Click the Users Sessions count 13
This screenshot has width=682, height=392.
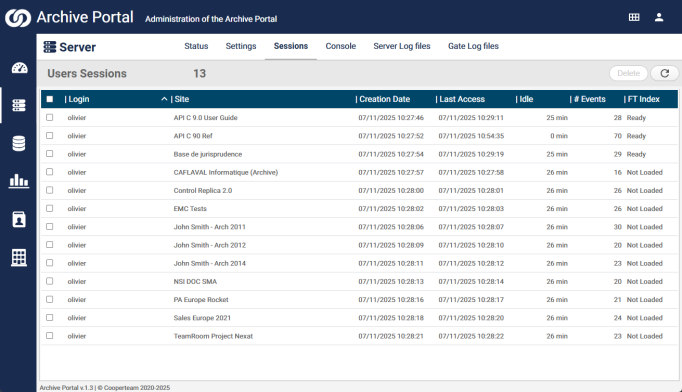tap(200, 74)
